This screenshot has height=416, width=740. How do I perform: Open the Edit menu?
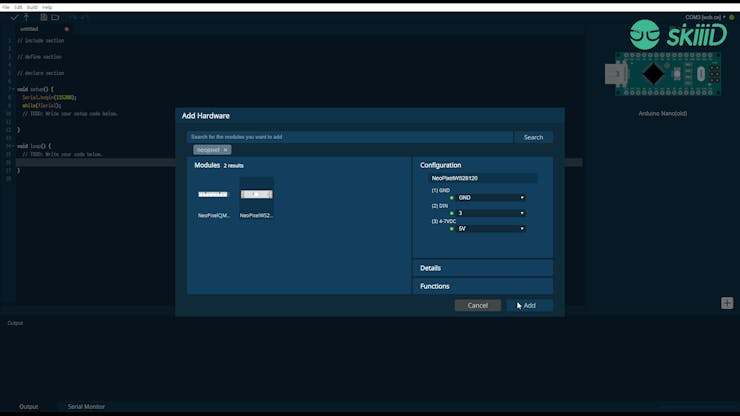tap(18, 8)
